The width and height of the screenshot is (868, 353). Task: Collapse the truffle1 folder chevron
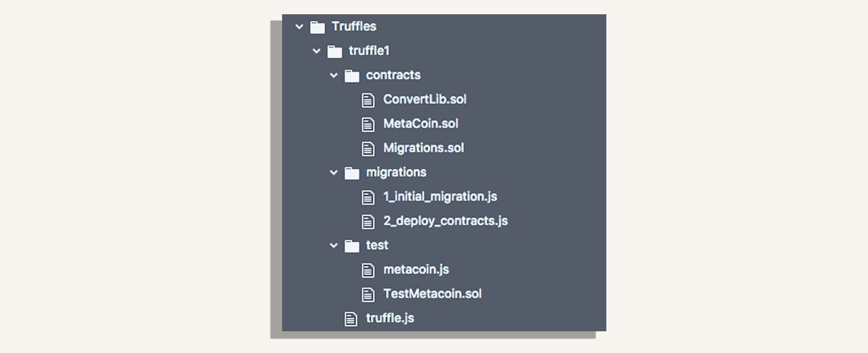pos(317,51)
